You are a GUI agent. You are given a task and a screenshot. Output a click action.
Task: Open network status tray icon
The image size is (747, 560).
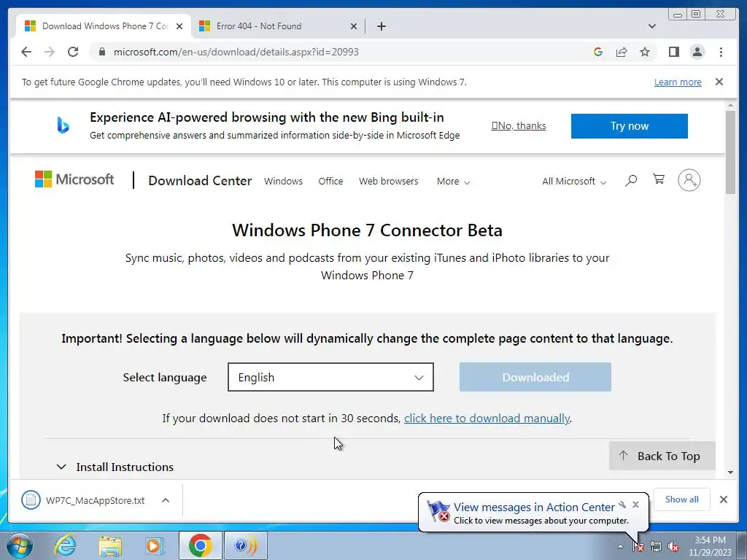click(x=656, y=547)
